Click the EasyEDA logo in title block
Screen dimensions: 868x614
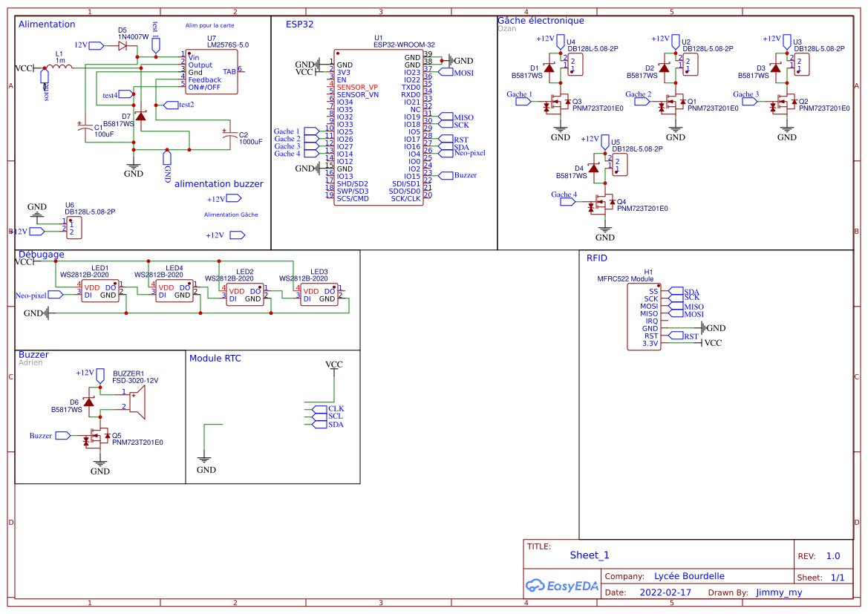coord(562,586)
